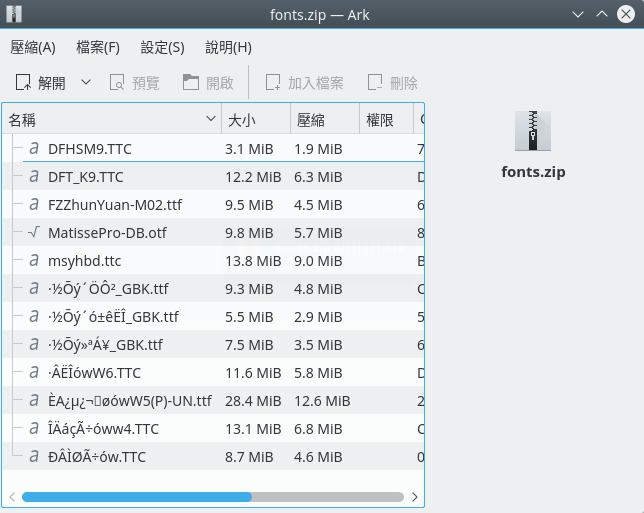Click the 12.6 MiB compressed size cell
644x513 pixels.
(322, 400)
